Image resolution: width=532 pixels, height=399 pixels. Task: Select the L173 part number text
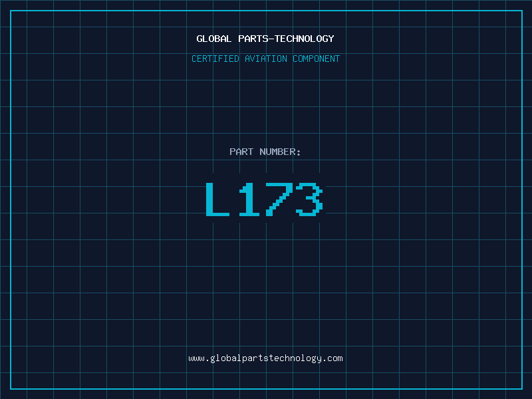click(x=264, y=199)
